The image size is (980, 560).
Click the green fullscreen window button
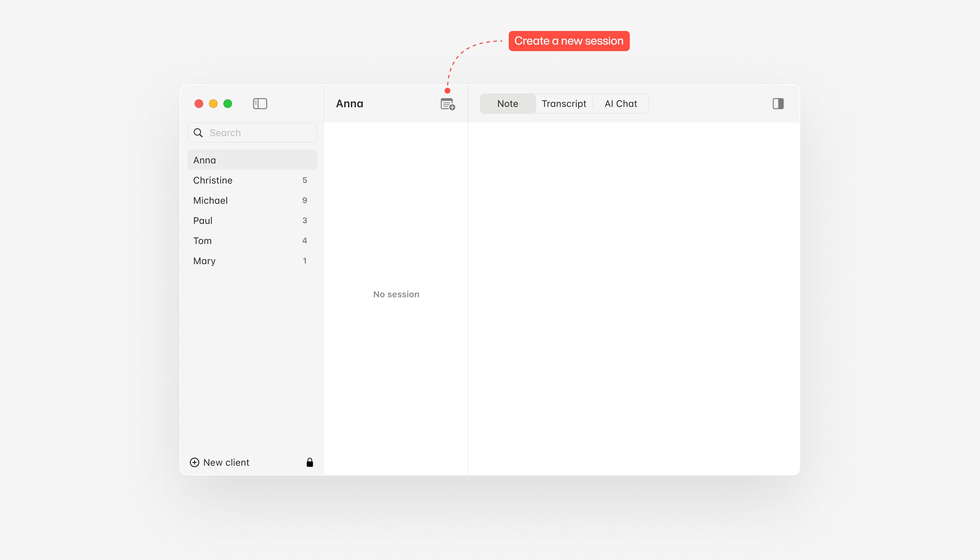tap(228, 103)
